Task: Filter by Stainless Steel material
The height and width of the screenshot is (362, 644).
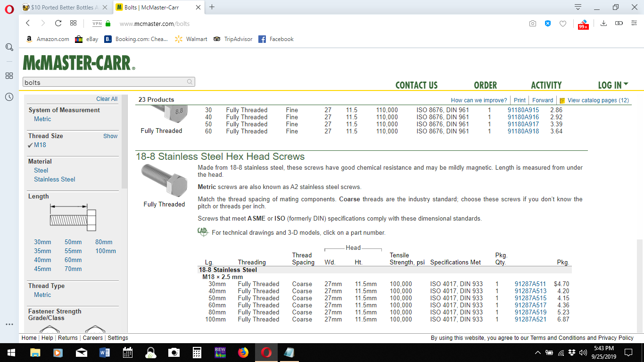Action: tap(55, 179)
